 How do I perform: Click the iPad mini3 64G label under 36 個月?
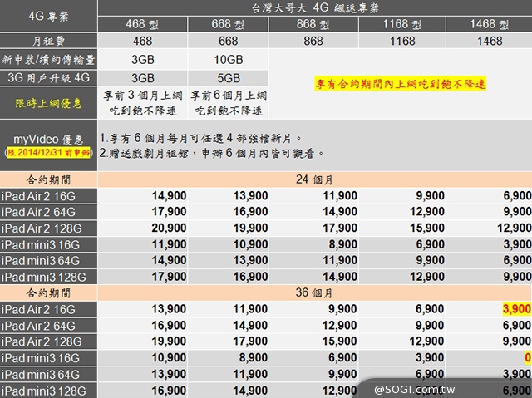pos(41,374)
